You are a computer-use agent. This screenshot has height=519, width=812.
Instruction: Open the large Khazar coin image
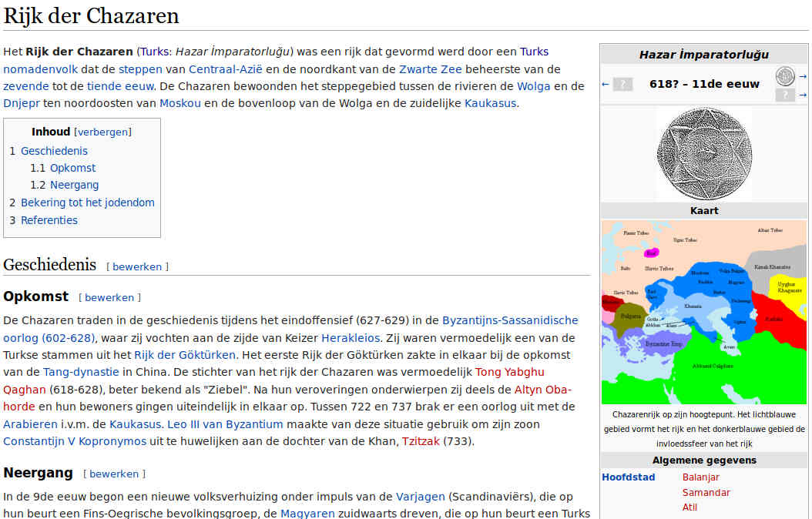click(x=704, y=153)
